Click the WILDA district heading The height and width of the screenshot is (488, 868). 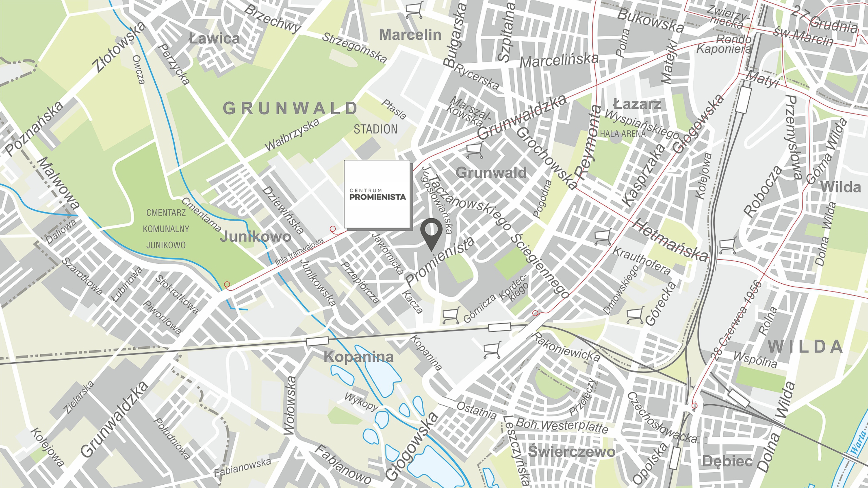click(x=805, y=346)
